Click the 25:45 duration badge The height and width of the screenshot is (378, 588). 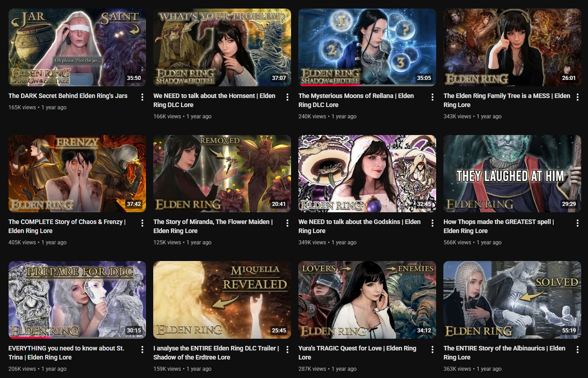pos(279,331)
